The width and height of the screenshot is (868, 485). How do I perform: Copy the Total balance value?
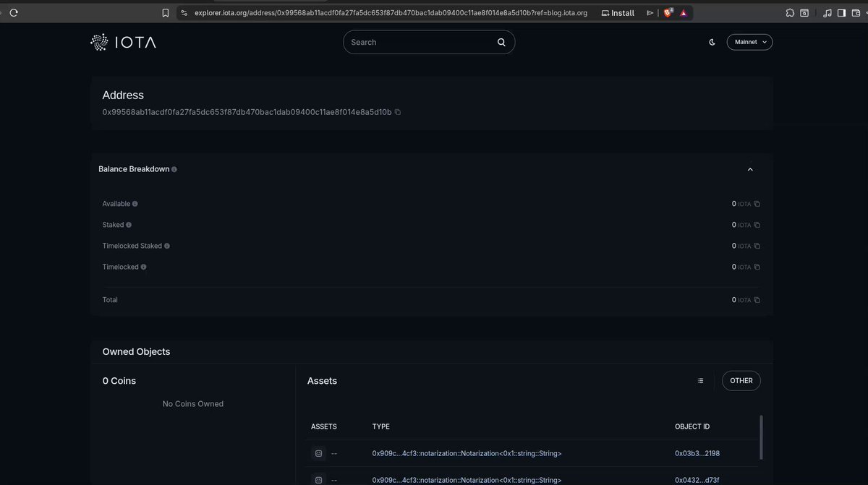(x=757, y=300)
